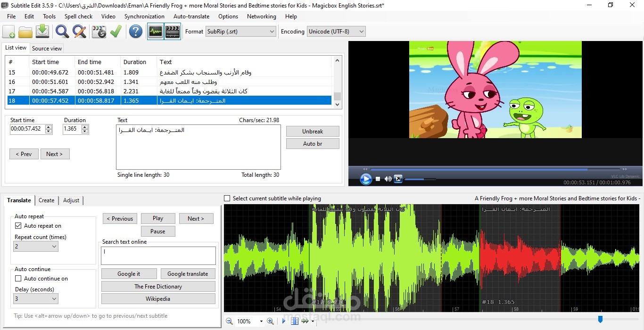Open the Delay (seconds) dropdown
644x330 pixels.
(36, 298)
